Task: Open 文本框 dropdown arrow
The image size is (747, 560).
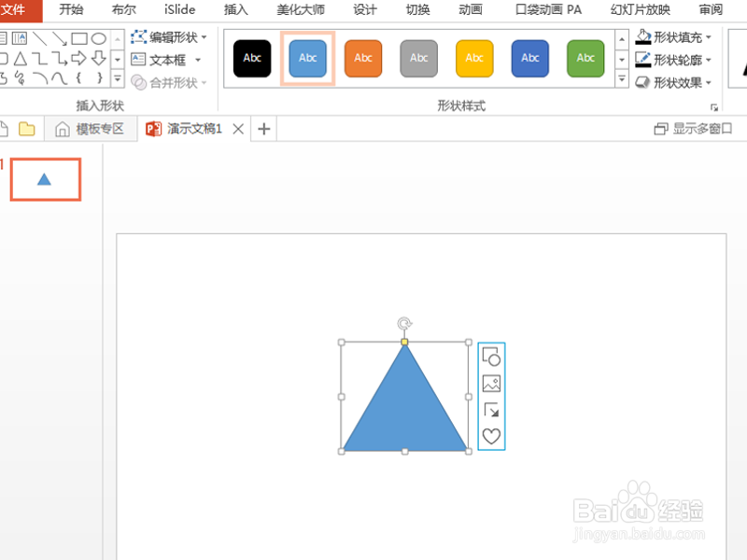Action: pos(198,60)
